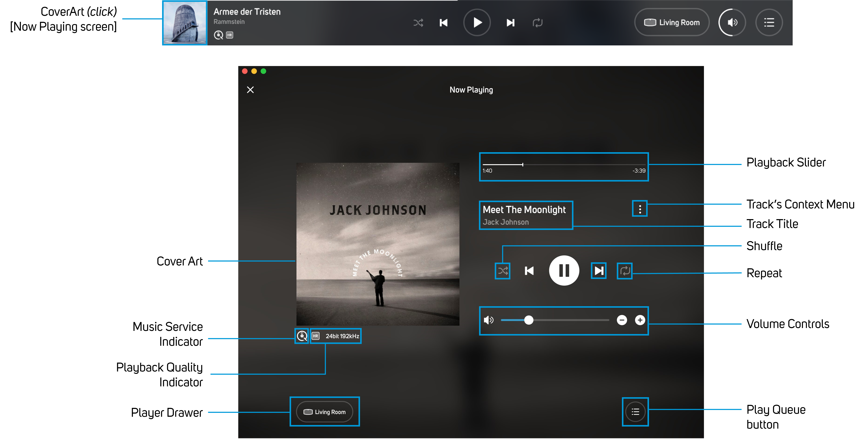868x439 pixels.
Task: Click the 24bit 192kHz quality text
Action: pos(342,336)
